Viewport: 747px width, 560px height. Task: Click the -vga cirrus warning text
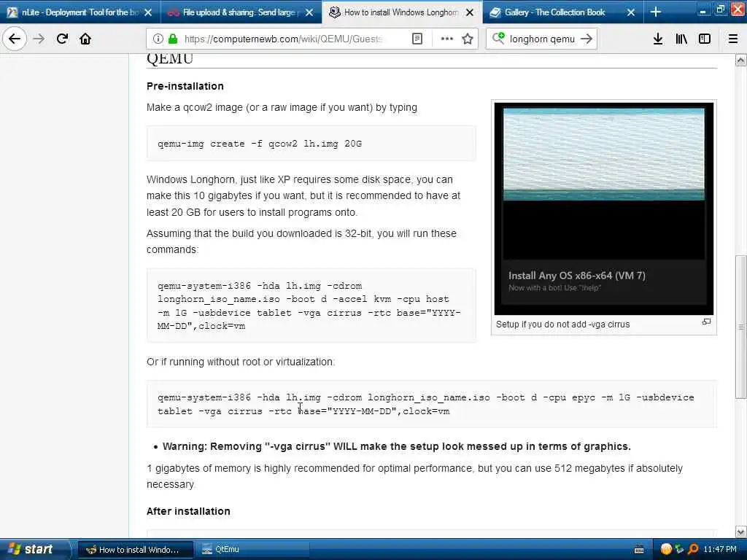(396, 446)
